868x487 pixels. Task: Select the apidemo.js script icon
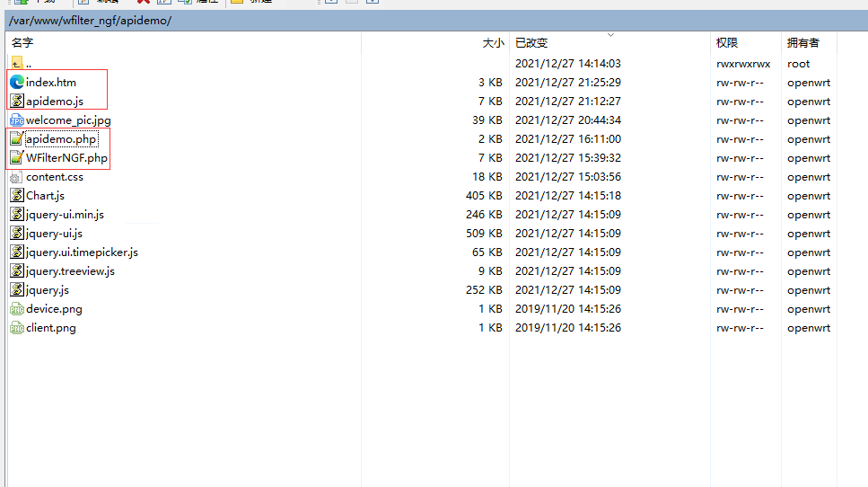pos(16,102)
